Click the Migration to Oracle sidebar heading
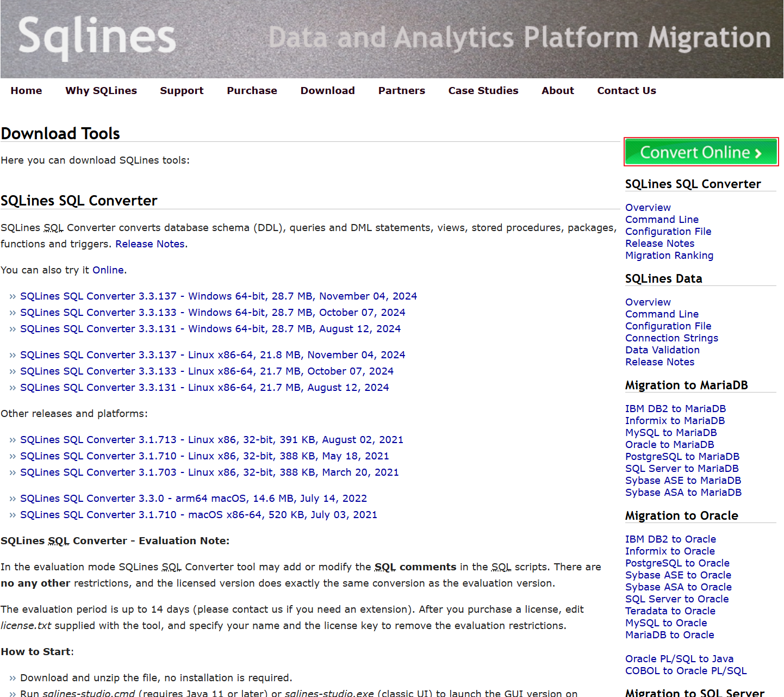Image resolution: width=784 pixels, height=697 pixels. (682, 516)
